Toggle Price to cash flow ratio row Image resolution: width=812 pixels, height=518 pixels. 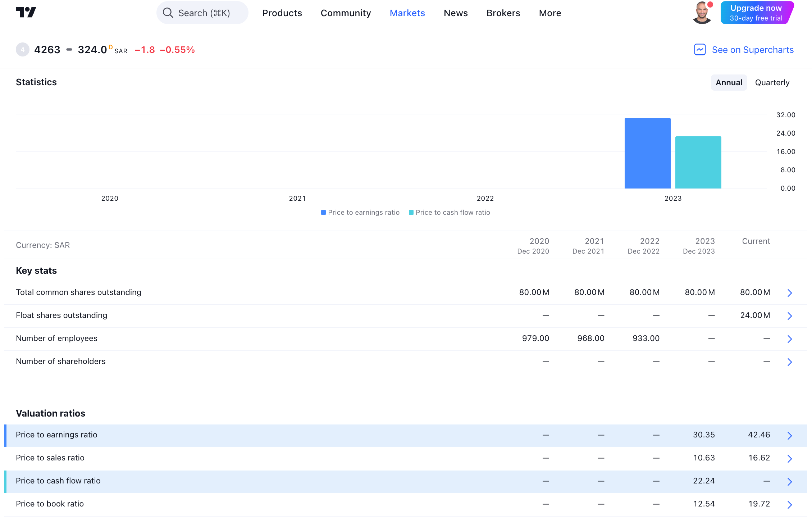tap(58, 481)
